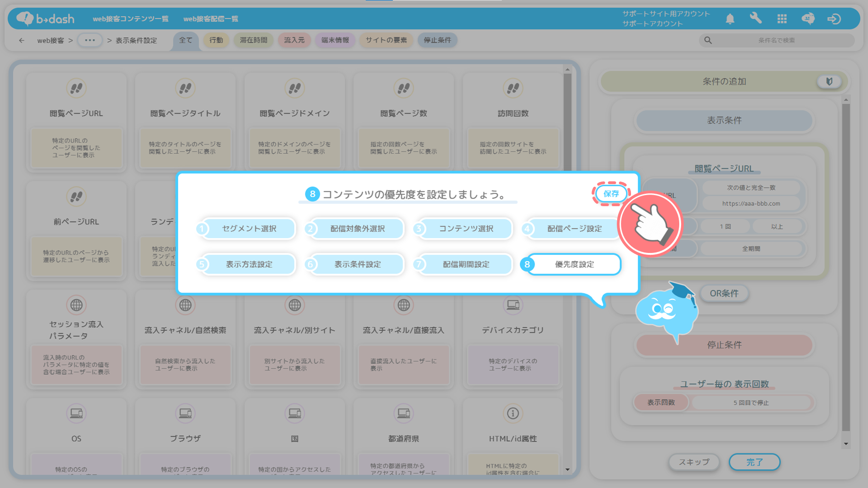This screenshot has width=868, height=488.
Task: Select the 閲覧ページドメイン footprint icon
Action: [x=295, y=88]
